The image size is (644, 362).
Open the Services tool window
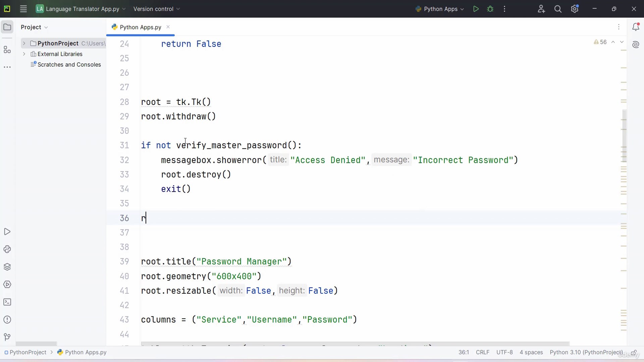(7, 285)
